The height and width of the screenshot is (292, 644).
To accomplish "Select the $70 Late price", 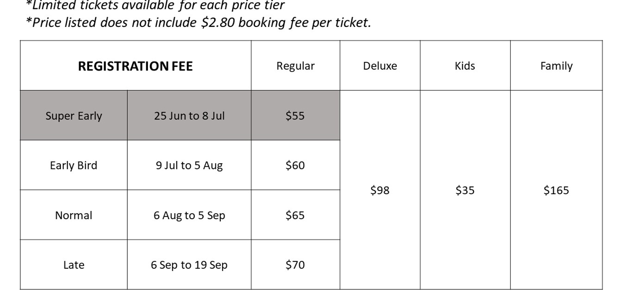I will [296, 265].
